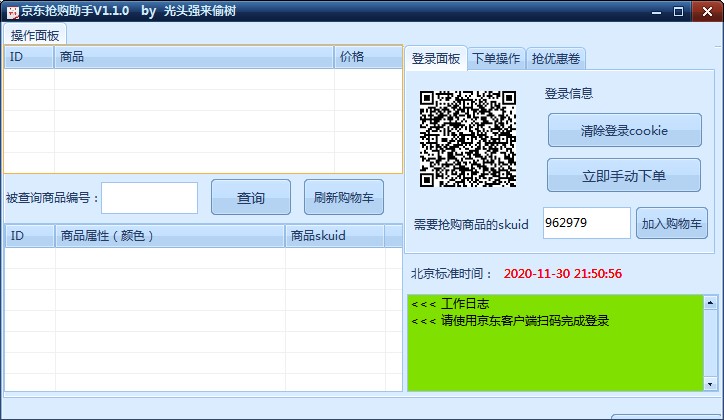
Task: Click the 刷新购物车 button
Action: (343, 198)
